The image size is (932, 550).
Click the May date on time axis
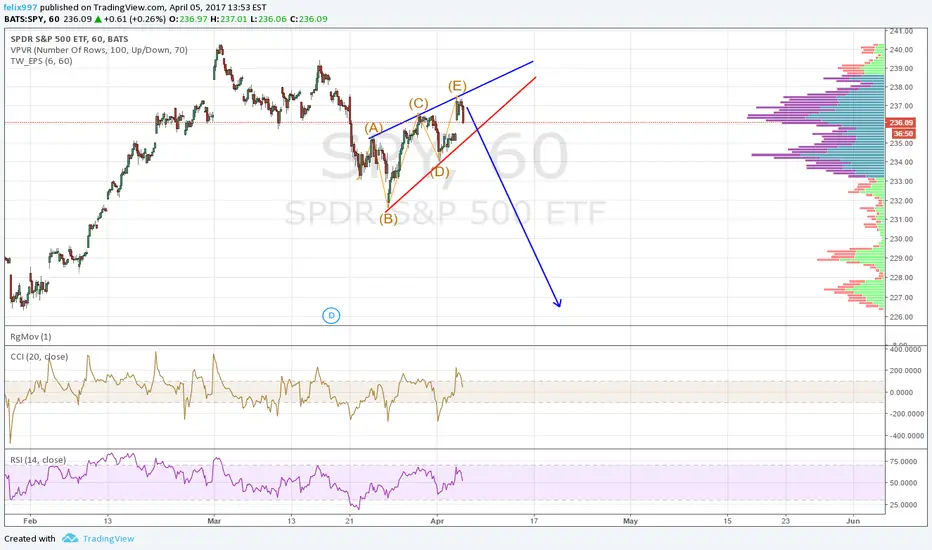click(x=630, y=521)
